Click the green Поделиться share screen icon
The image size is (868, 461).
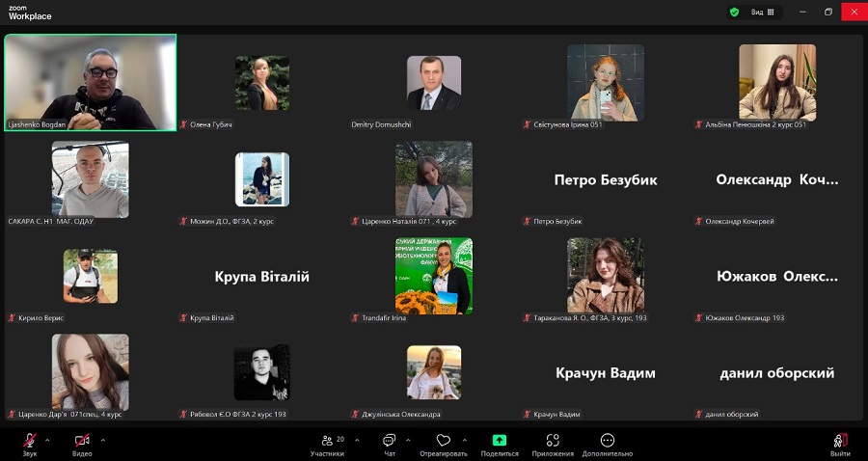click(500, 440)
